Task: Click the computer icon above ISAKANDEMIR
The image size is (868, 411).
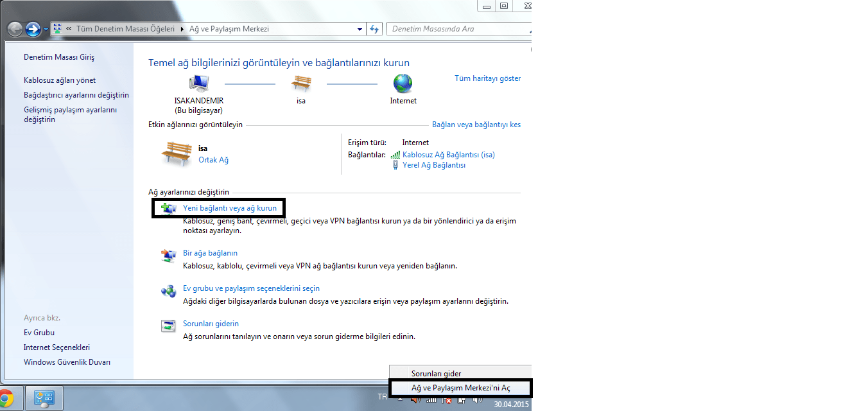Action: (x=199, y=83)
